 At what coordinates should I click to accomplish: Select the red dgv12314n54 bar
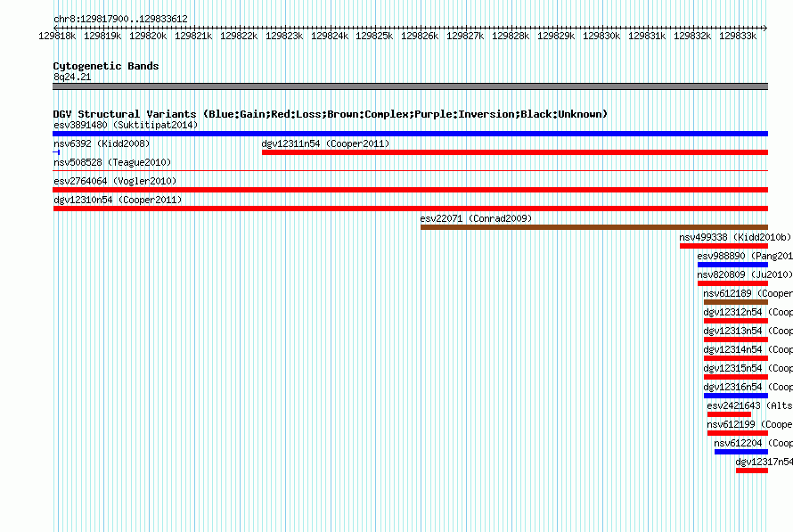point(736,358)
